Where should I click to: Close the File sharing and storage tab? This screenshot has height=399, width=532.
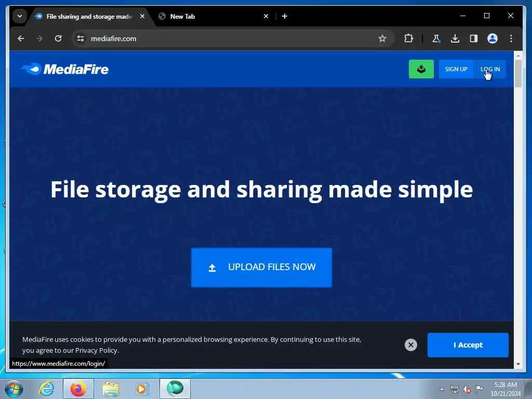142,16
